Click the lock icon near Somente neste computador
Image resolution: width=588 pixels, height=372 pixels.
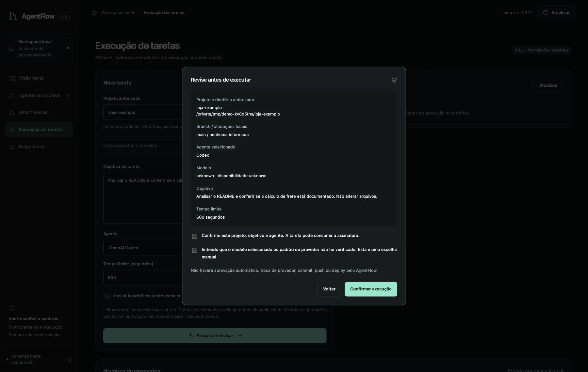pos(69,360)
